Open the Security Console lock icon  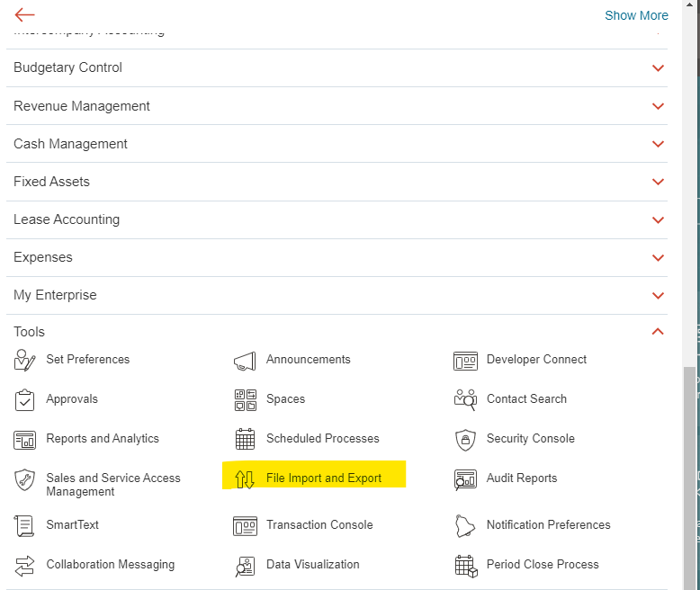click(x=465, y=440)
